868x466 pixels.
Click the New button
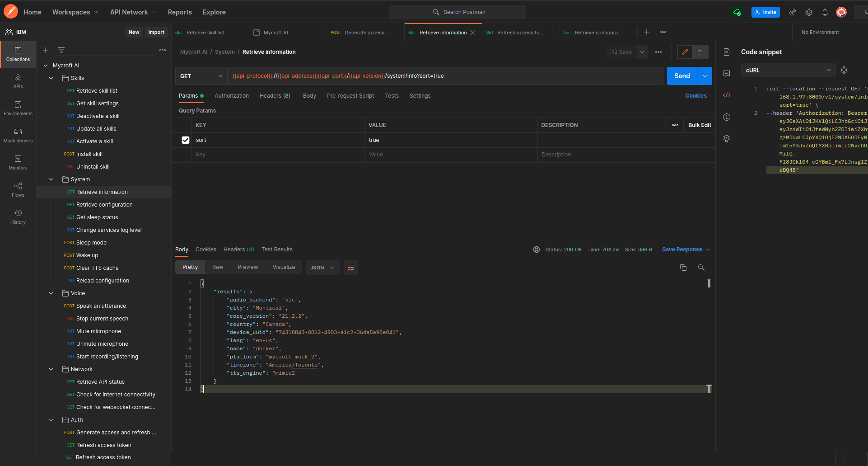[x=134, y=32]
